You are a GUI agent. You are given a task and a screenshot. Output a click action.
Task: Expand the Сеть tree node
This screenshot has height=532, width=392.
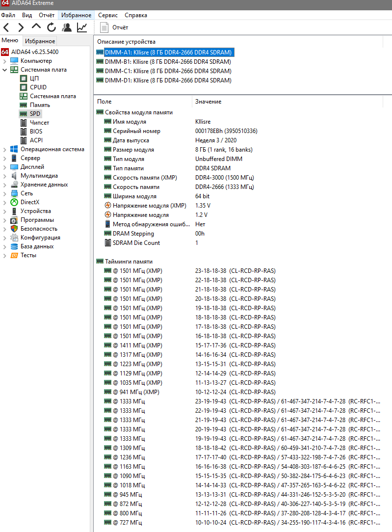(x=4, y=194)
